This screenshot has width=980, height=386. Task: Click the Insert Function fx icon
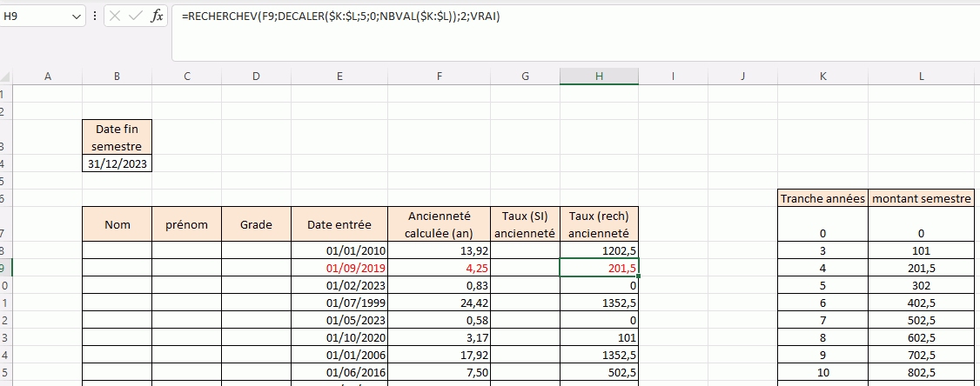(157, 17)
